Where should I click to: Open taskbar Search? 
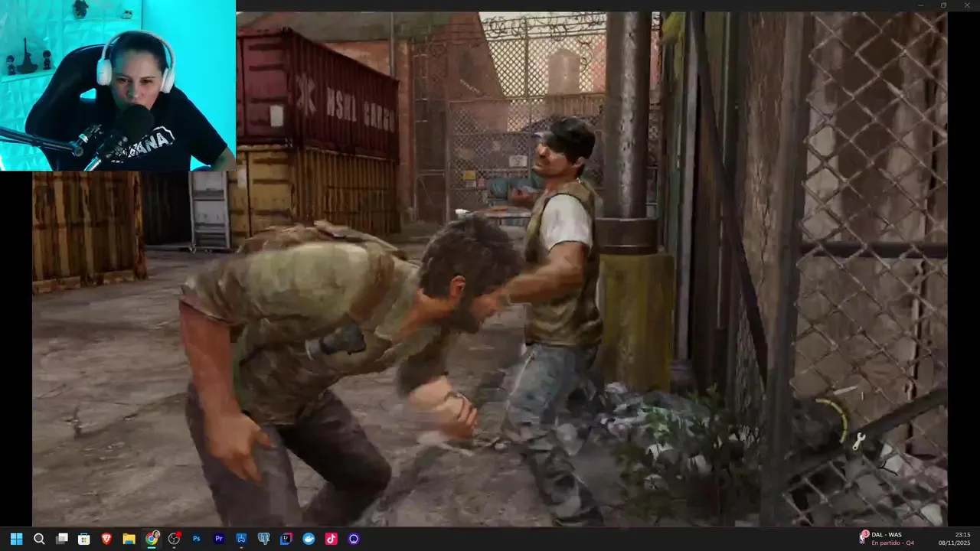pyautogui.click(x=39, y=539)
